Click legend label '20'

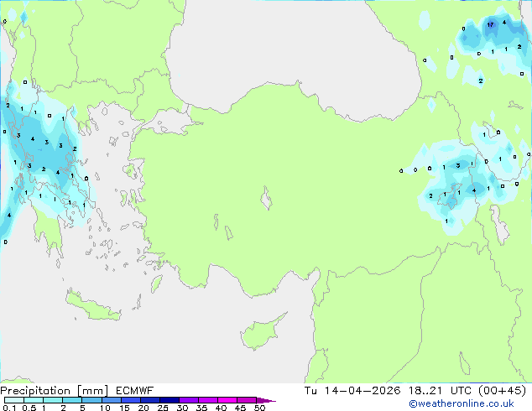click(x=143, y=408)
